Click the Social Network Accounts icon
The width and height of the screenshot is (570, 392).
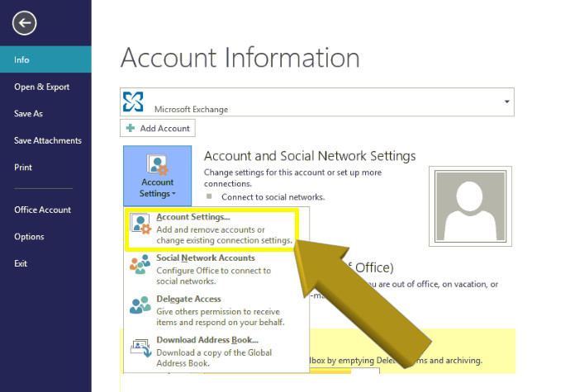140,266
